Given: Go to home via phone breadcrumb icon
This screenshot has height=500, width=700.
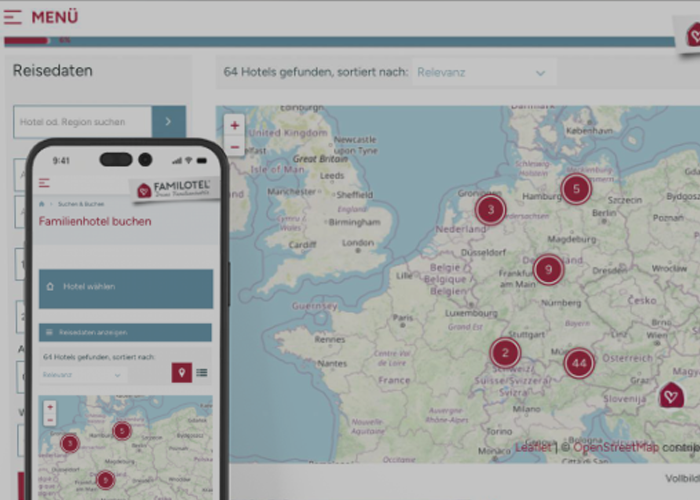Looking at the screenshot, I should (x=42, y=204).
